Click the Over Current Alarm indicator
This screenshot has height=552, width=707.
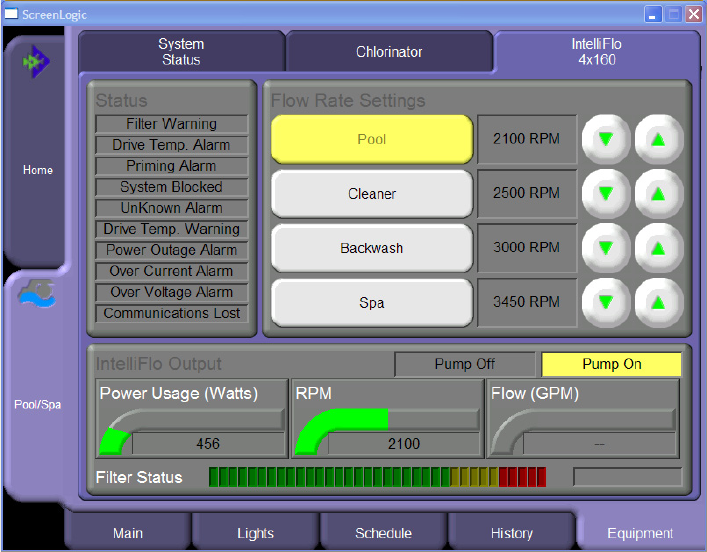click(x=171, y=271)
